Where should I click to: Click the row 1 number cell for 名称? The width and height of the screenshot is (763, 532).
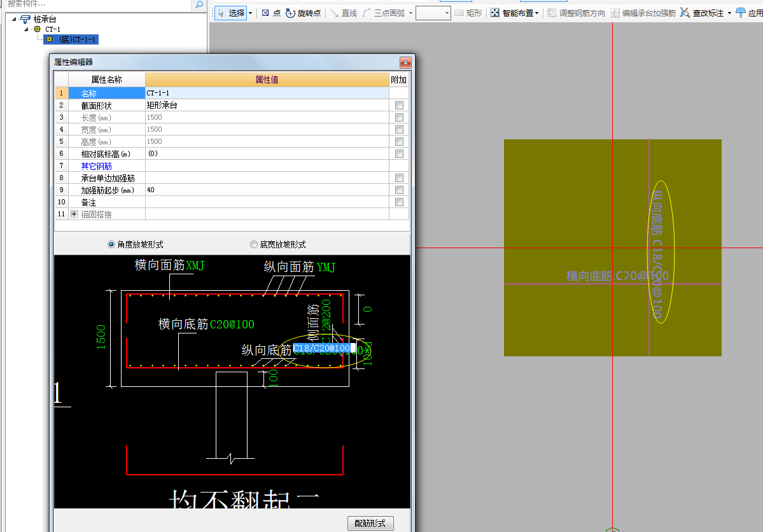click(x=61, y=93)
